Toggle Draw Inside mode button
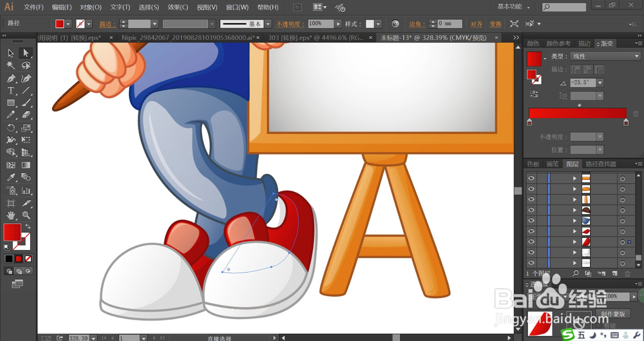This screenshot has height=341, width=644. [28, 271]
